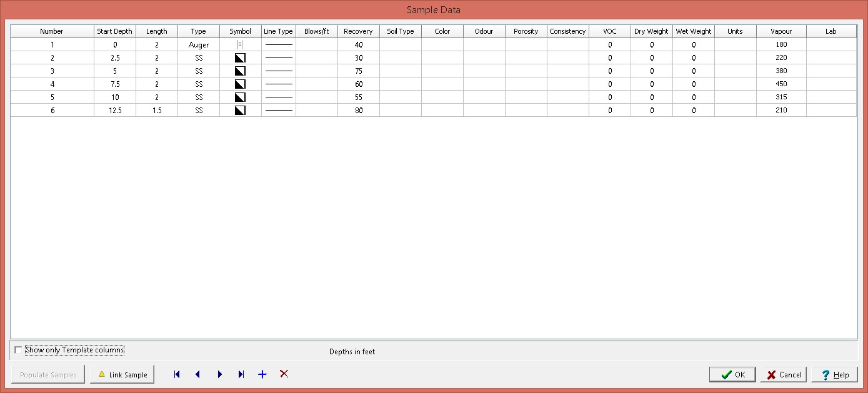Open the Line Type for sample 4
The image size is (868, 393).
point(278,84)
